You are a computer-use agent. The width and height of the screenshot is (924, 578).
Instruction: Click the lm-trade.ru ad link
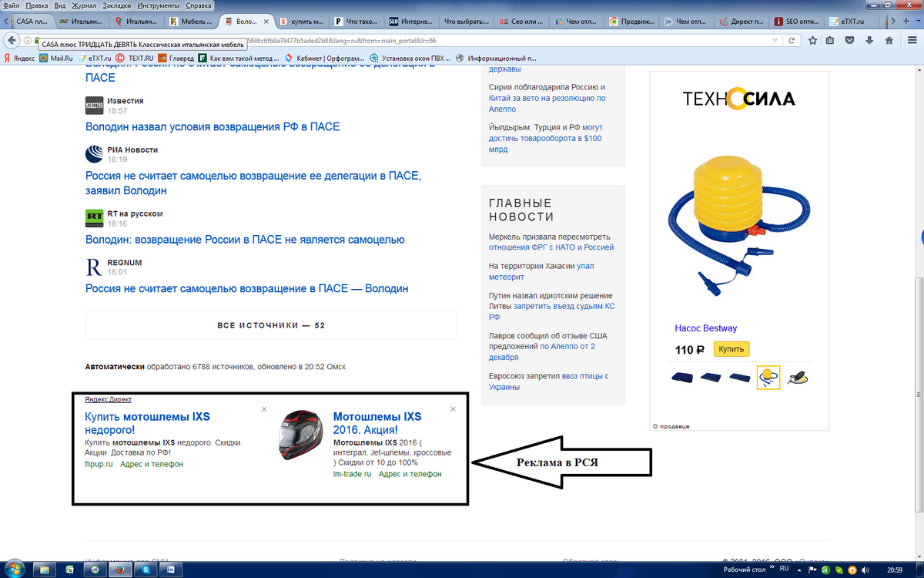click(353, 474)
